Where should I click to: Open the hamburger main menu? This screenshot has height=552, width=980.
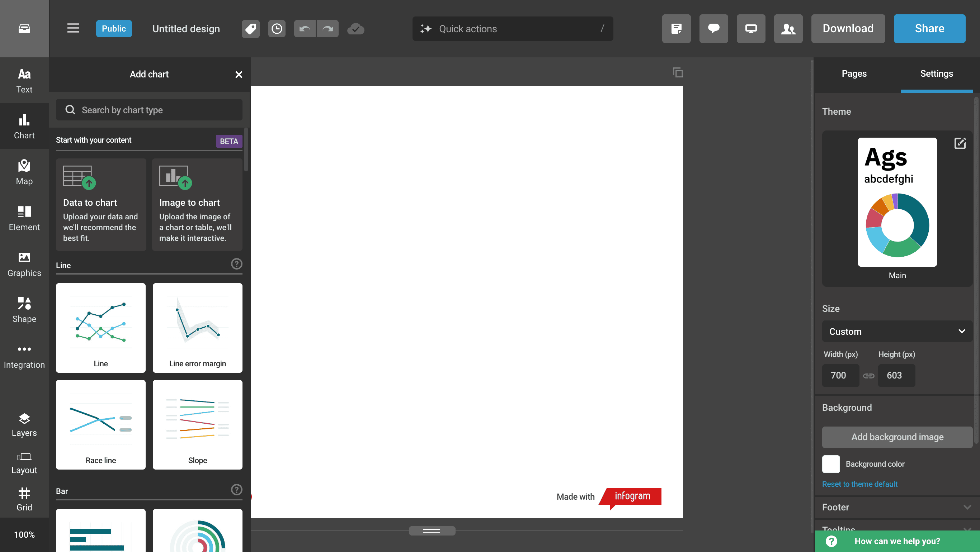coord(73,29)
